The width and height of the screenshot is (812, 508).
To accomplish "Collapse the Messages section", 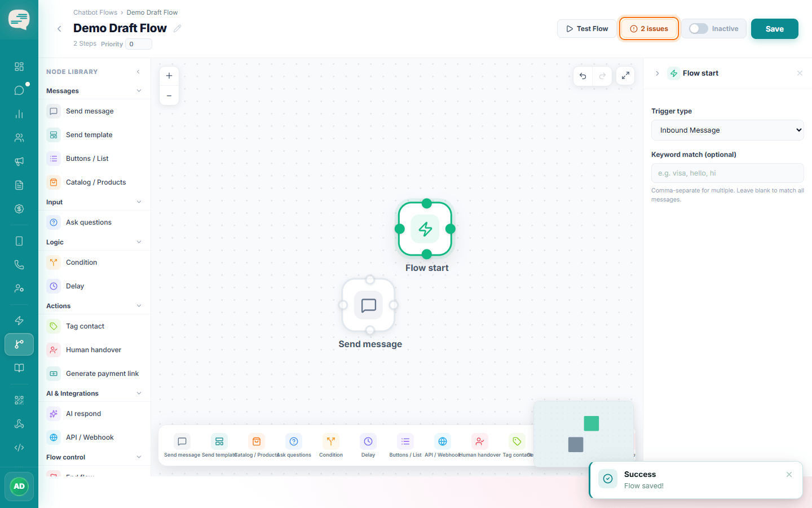I will 139,91.
